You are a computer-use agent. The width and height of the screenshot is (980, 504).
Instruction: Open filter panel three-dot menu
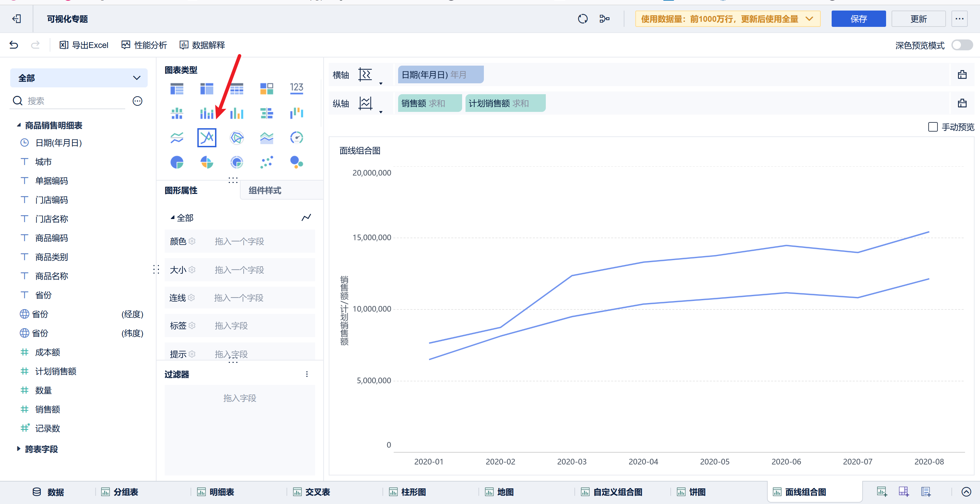307,374
